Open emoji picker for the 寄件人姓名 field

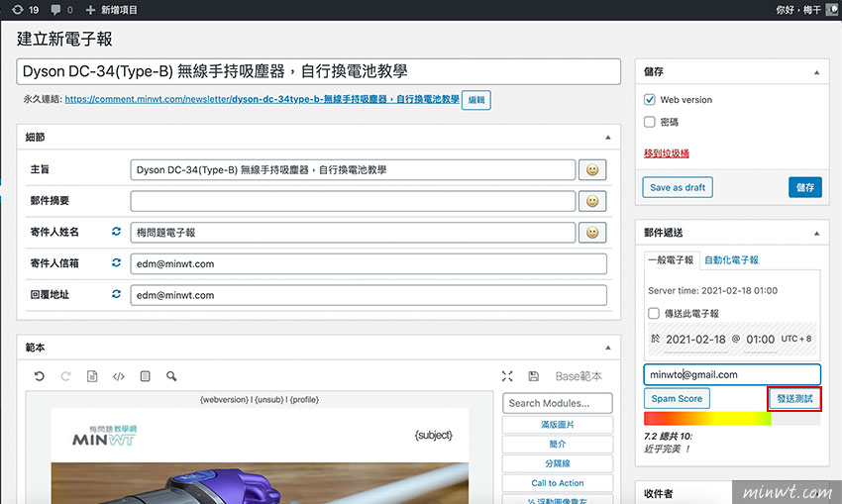pyautogui.click(x=592, y=233)
